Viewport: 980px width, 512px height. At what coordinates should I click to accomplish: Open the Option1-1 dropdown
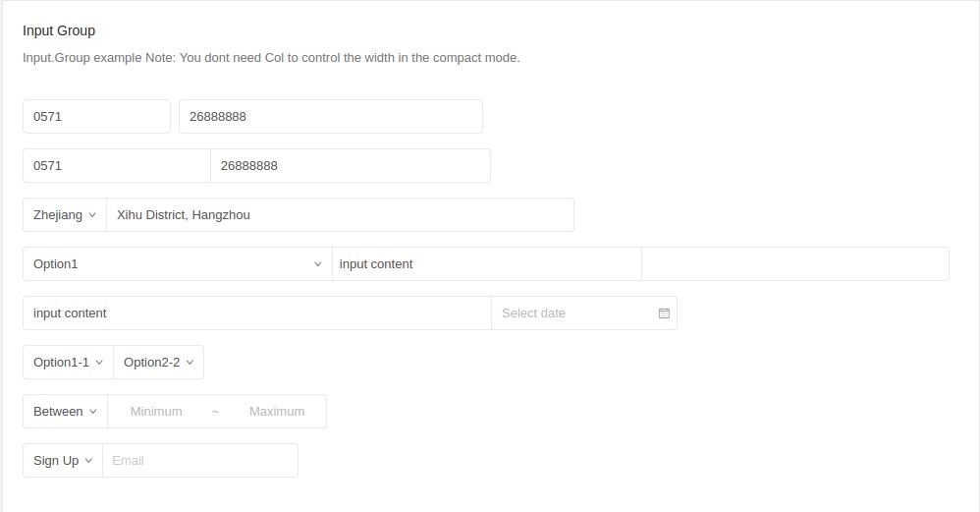click(68, 363)
